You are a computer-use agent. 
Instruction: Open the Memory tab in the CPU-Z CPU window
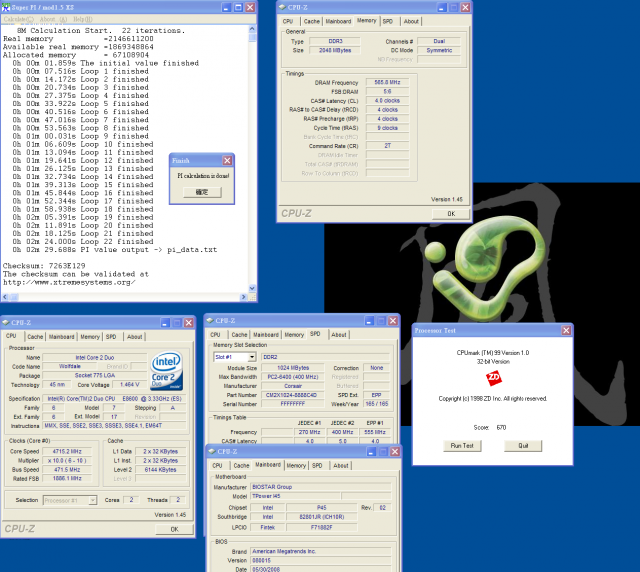point(90,337)
